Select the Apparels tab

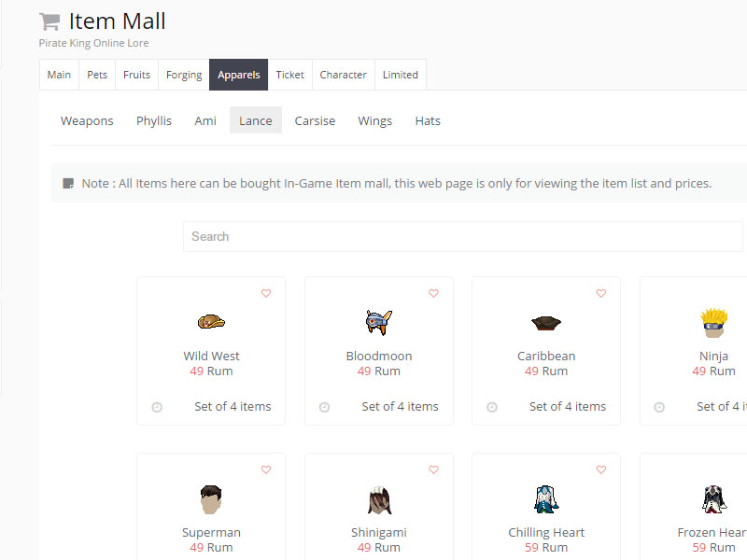coord(239,75)
